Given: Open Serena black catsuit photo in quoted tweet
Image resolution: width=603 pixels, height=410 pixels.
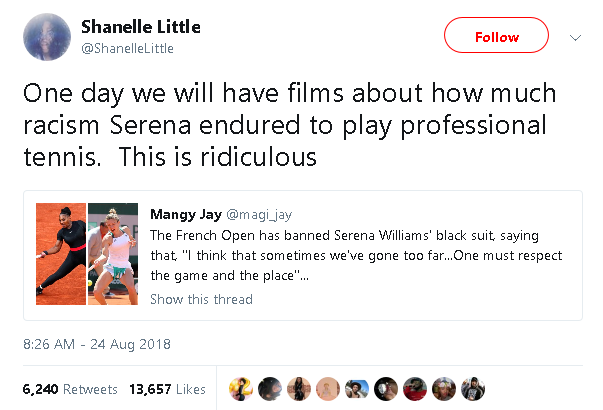Looking at the screenshot, I should pos(60,249).
